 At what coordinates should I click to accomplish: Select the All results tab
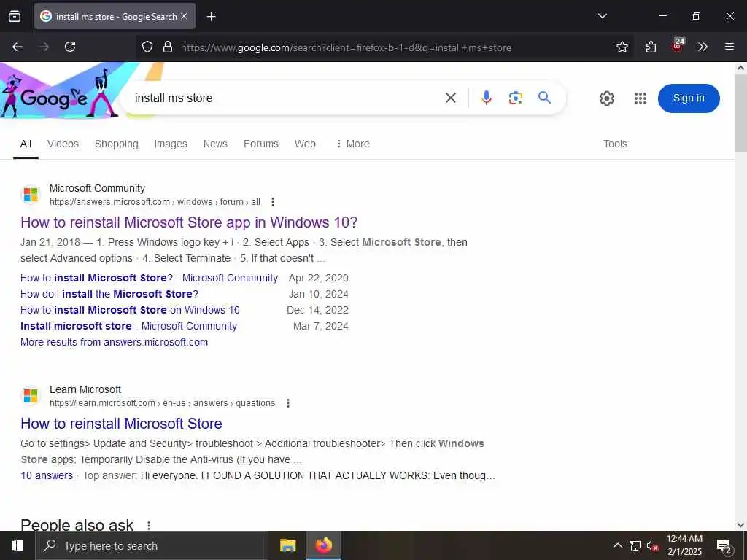pos(26,144)
